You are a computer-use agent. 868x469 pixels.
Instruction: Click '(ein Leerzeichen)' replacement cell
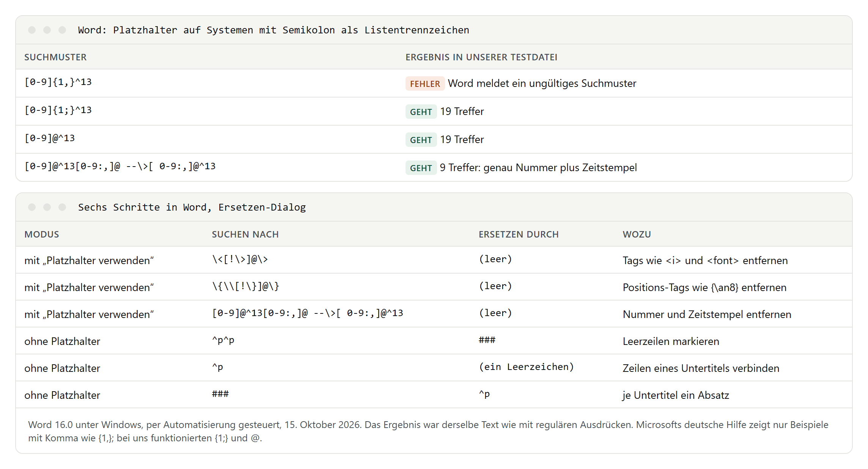[526, 367]
